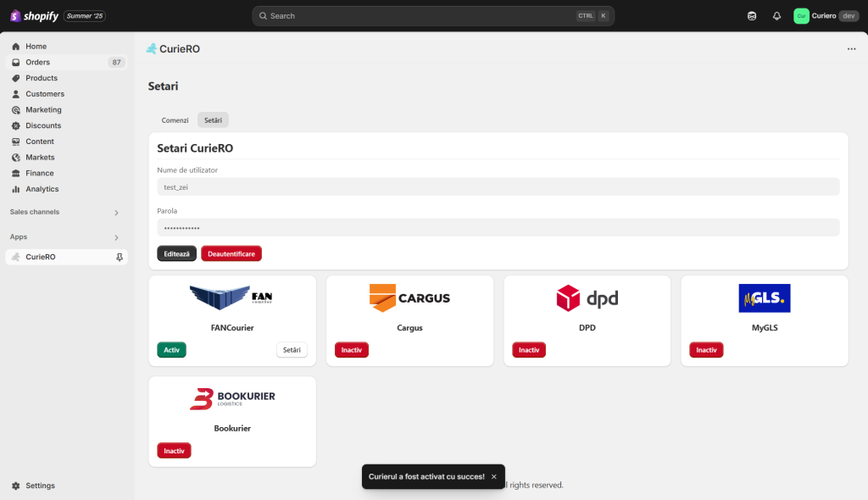This screenshot has height=500, width=868.
Task: Click the CurieRO app icon in sidebar
Action: pyautogui.click(x=16, y=257)
